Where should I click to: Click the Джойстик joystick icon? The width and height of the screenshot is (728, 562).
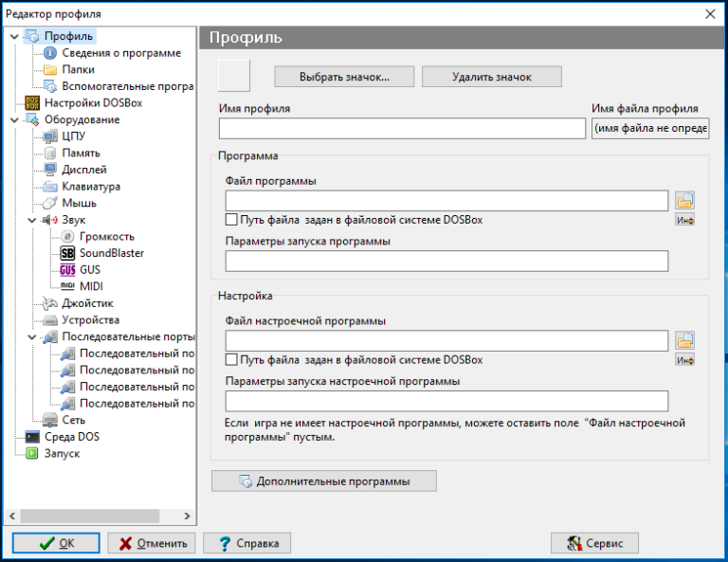coord(50,303)
